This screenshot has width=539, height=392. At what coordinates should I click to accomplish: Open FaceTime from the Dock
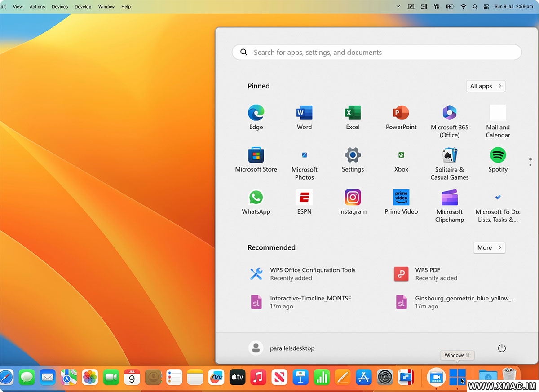(111, 377)
